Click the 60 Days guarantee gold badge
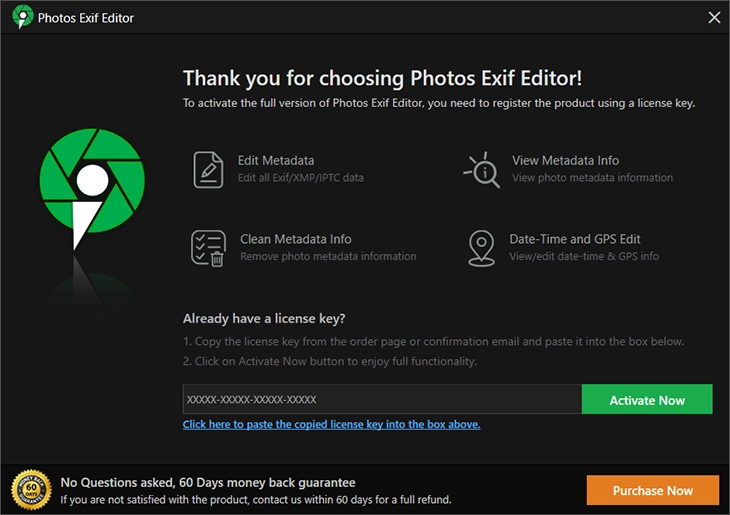 click(x=31, y=490)
